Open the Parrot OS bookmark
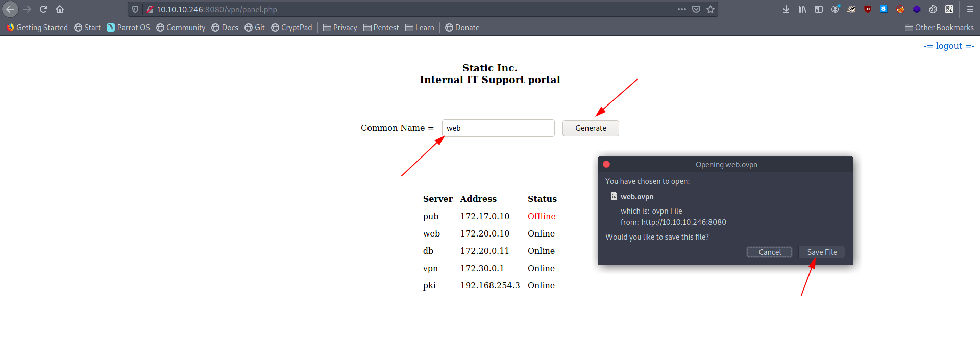This screenshot has height=341, width=980. (x=128, y=28)
